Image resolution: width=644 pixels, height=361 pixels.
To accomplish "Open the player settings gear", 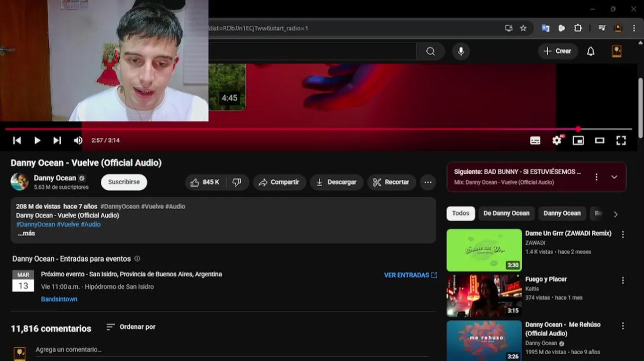I will [557, 140].
